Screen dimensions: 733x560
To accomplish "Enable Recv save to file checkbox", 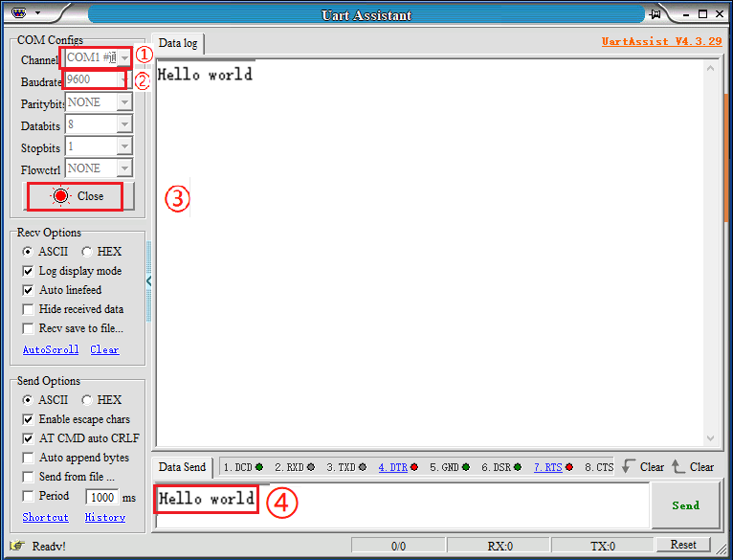I will click(28, 328).
